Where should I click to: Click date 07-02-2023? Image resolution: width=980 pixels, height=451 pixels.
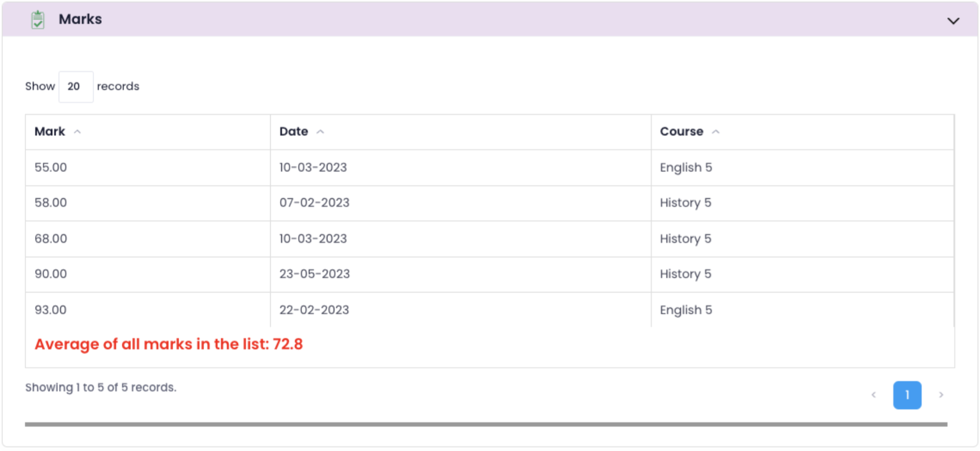point(314,203)
